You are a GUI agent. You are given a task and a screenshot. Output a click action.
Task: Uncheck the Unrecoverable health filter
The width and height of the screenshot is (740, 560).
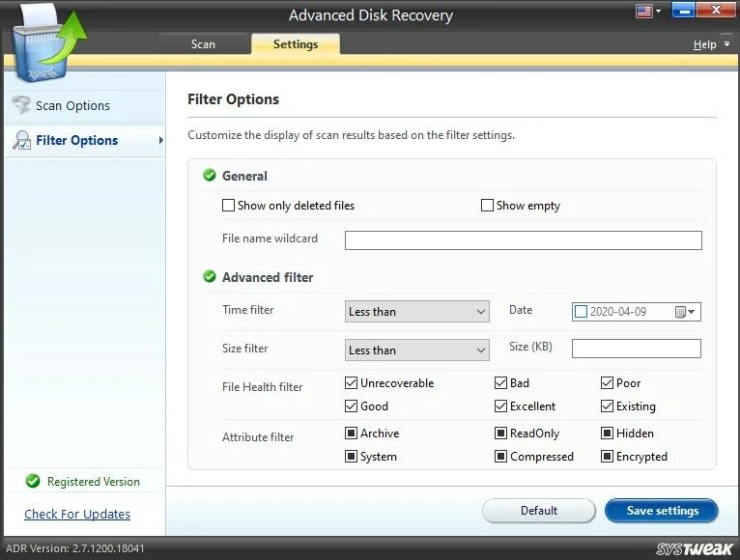click(351, 382)
